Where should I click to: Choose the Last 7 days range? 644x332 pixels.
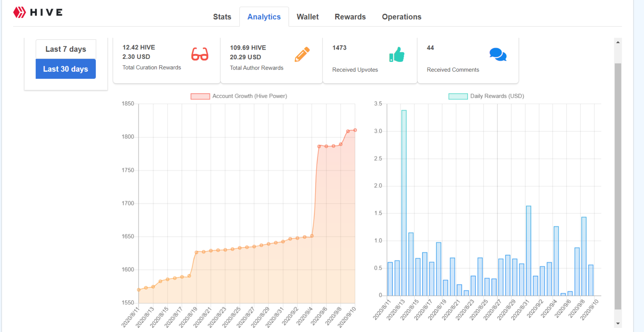(x=66, y=49)
